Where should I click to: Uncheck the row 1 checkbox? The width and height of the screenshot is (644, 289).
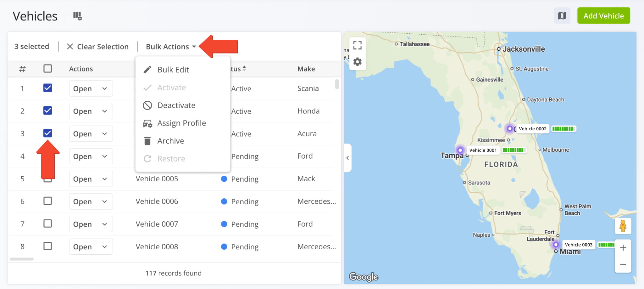tap(47, 88)
